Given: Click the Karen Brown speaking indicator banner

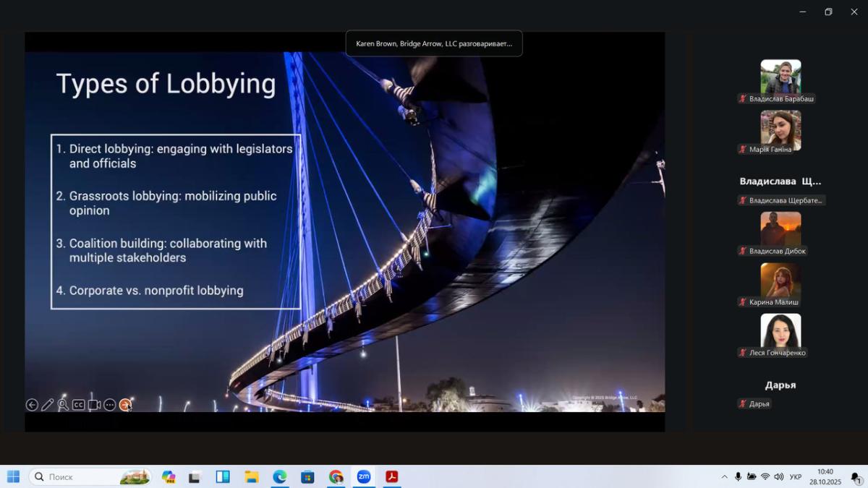Looking at the screenshot, I should [x=434, y=43].
